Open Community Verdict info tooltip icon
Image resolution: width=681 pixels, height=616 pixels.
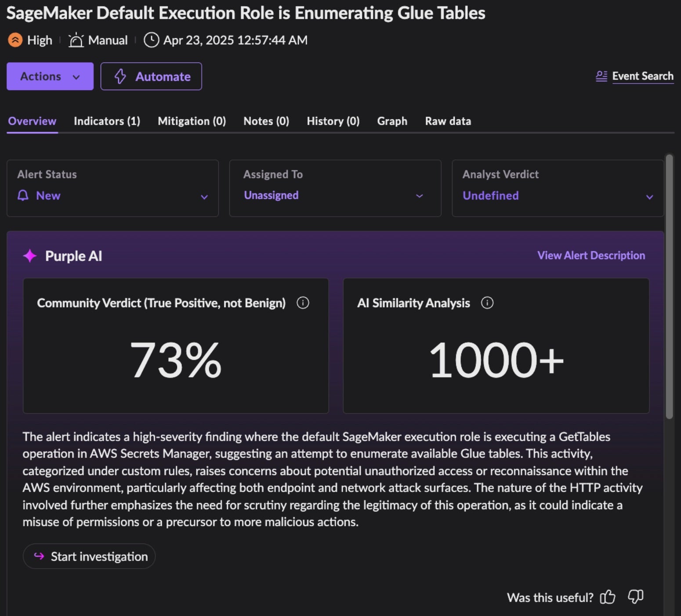pyautogui.click(x=303, y=303)
